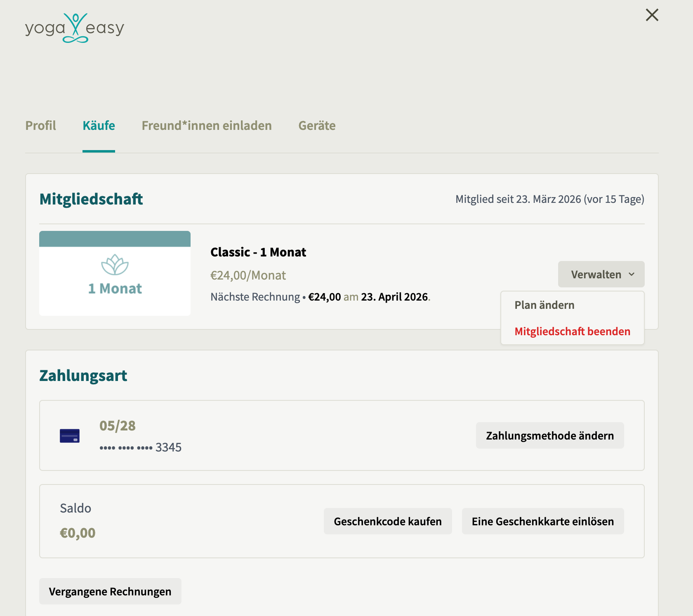Redeem a gift card via Eine Geschenkkarte einlösen

point(542,521)
